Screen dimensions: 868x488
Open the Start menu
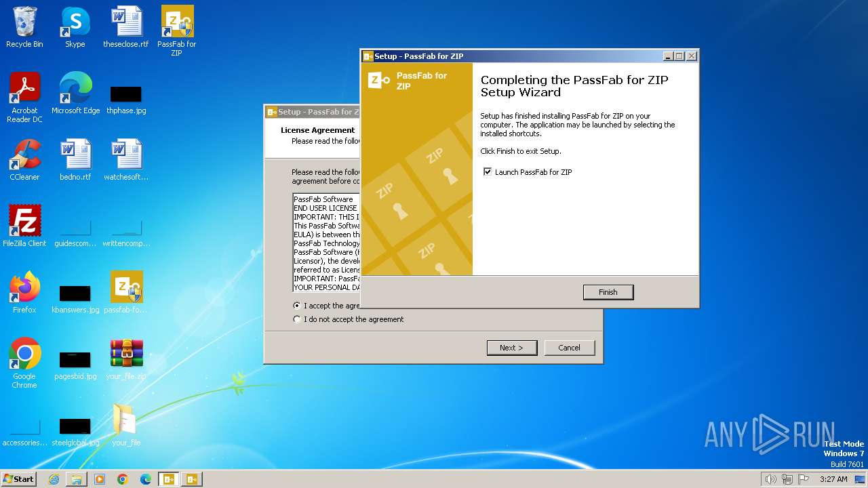click(18, 479)
